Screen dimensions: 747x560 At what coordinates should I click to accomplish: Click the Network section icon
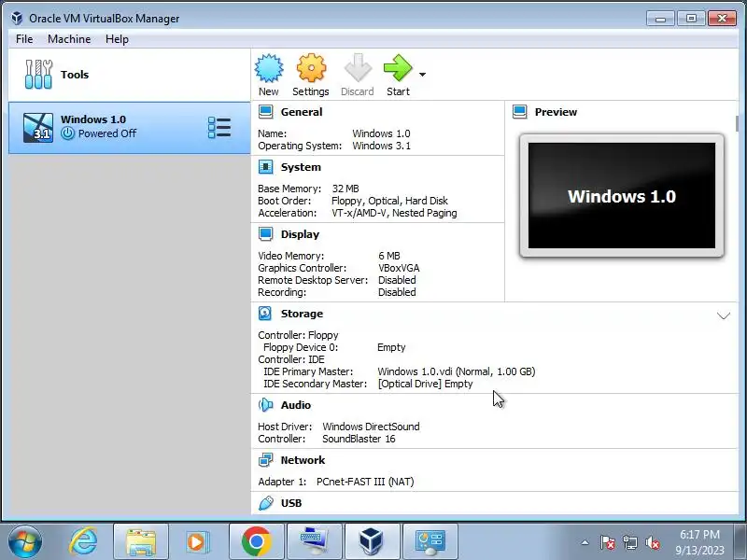point(265,460)
